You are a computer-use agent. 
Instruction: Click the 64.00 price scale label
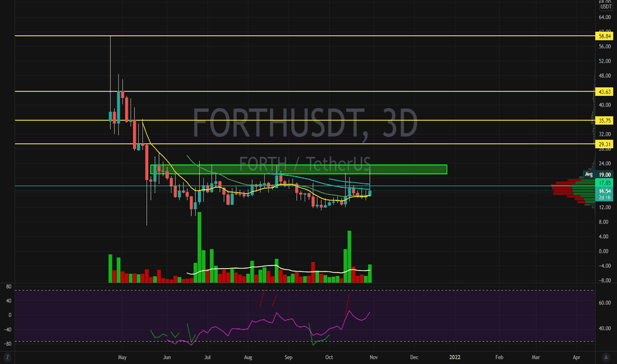(604, 17)
